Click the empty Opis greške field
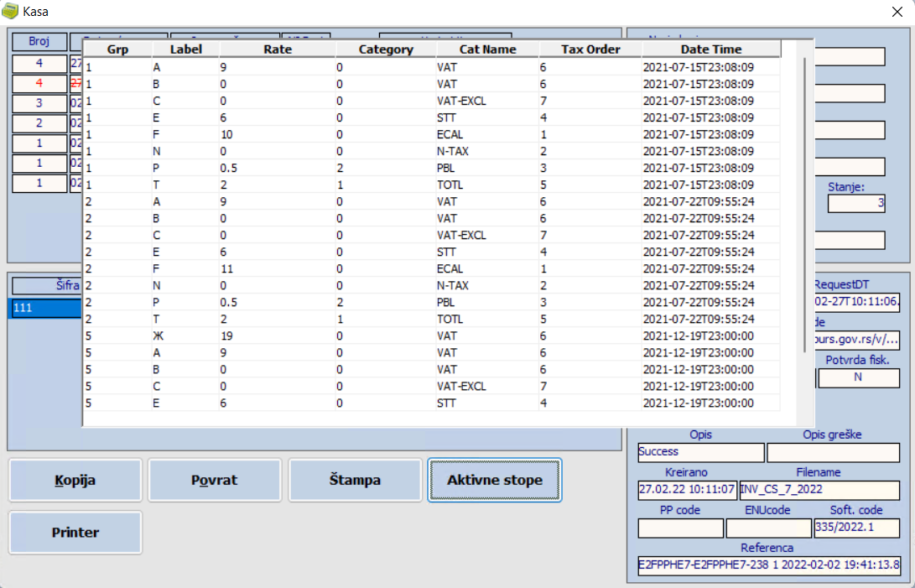 click(834, 452)
